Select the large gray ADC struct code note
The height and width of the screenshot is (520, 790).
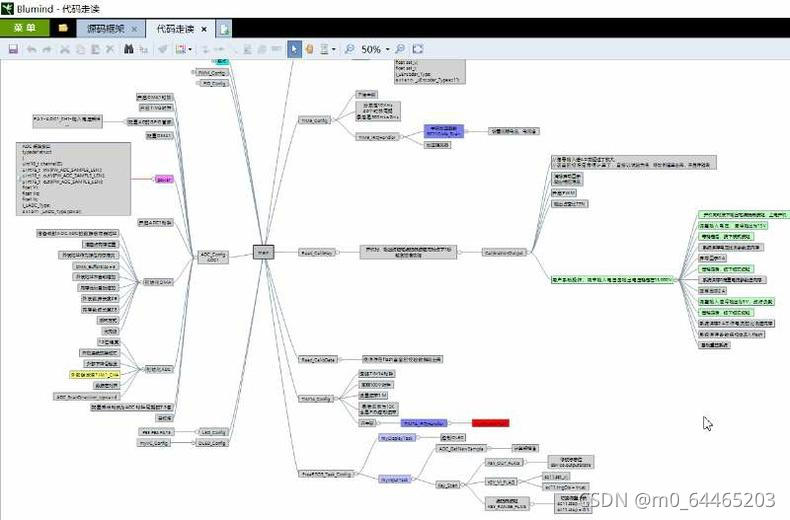coord(74,179)
